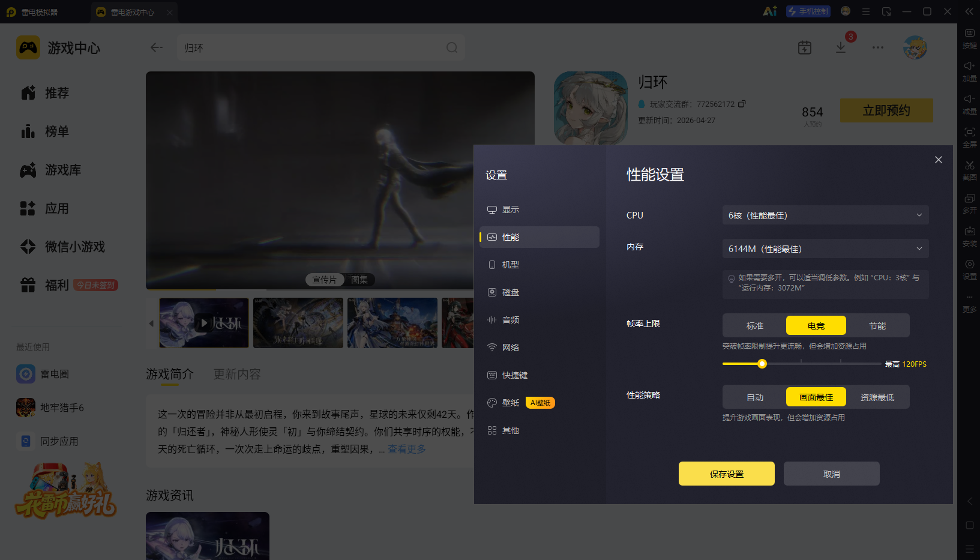Open the downloads icon with badge 3

point(841,47)
